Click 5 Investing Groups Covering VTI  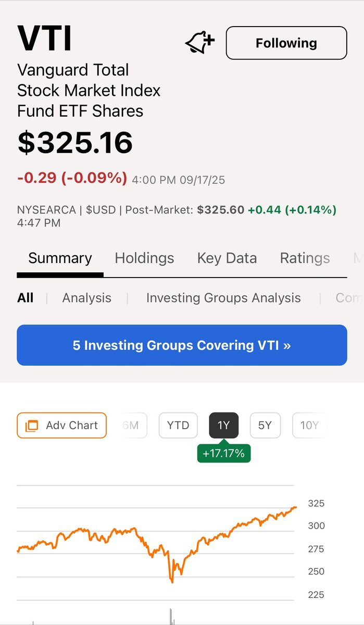[182, 345]
